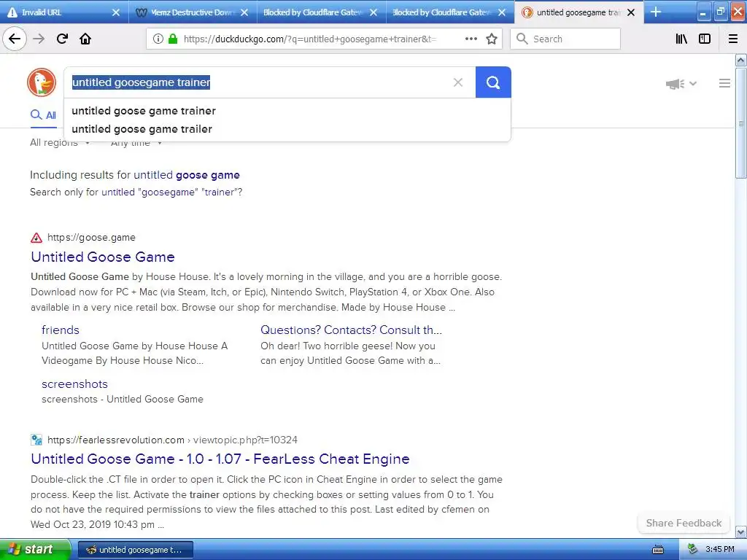Click the DuckDuckGo logo

(x=42, y=82)
